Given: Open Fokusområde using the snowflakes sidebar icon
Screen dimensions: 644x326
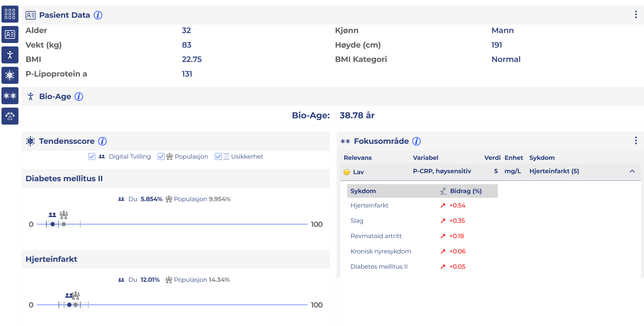Looking at the screenshot, I should coord(10,95).
